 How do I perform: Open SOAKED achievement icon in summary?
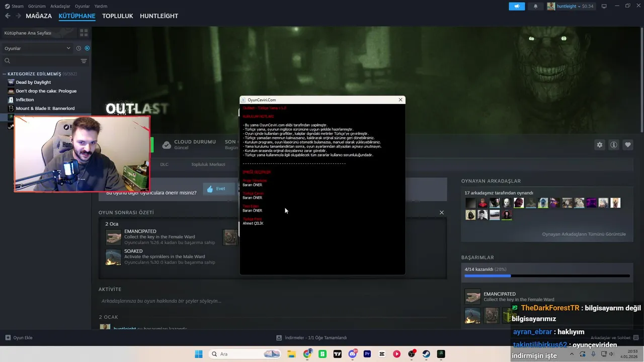113,257
